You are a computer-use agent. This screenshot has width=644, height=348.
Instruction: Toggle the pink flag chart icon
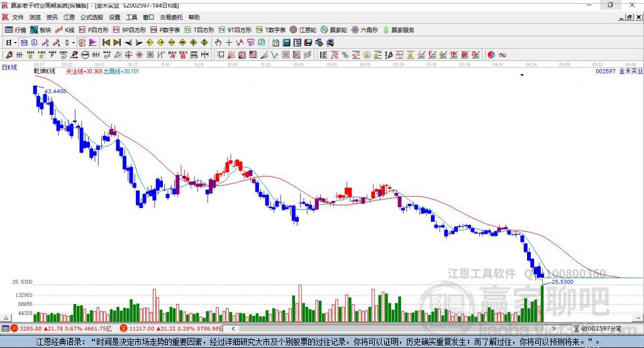[x=93, y=43]
